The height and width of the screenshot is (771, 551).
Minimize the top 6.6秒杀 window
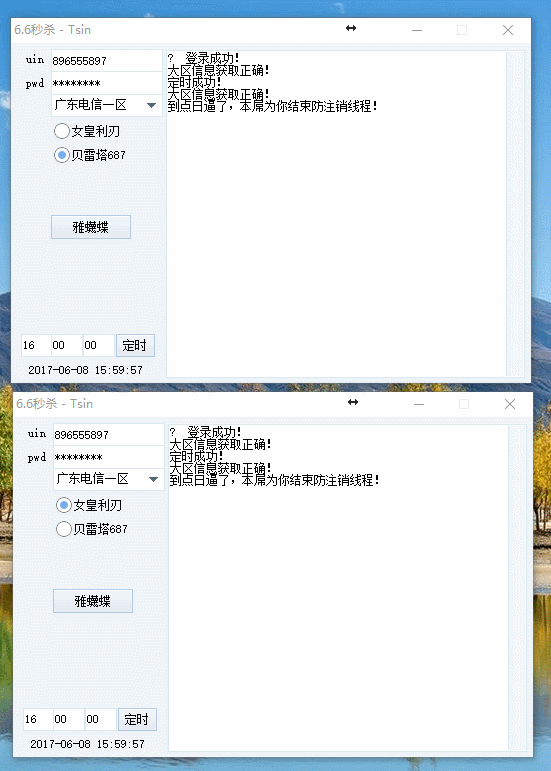click(x=417, y=30)
